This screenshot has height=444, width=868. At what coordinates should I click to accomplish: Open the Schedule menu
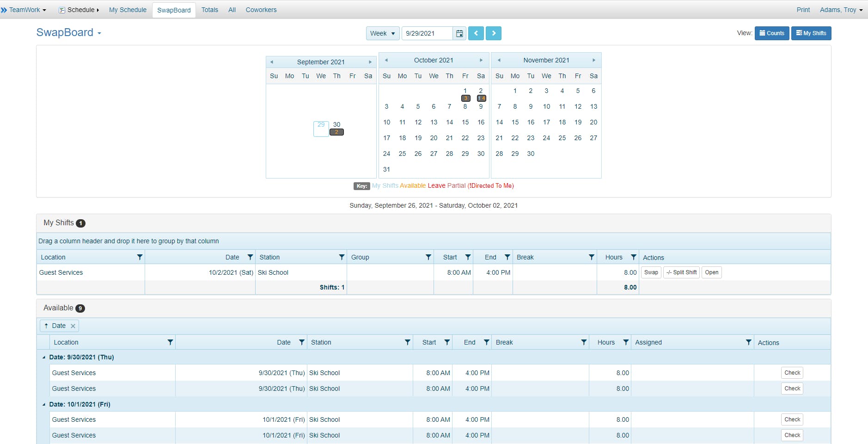(x=79, y=9)
